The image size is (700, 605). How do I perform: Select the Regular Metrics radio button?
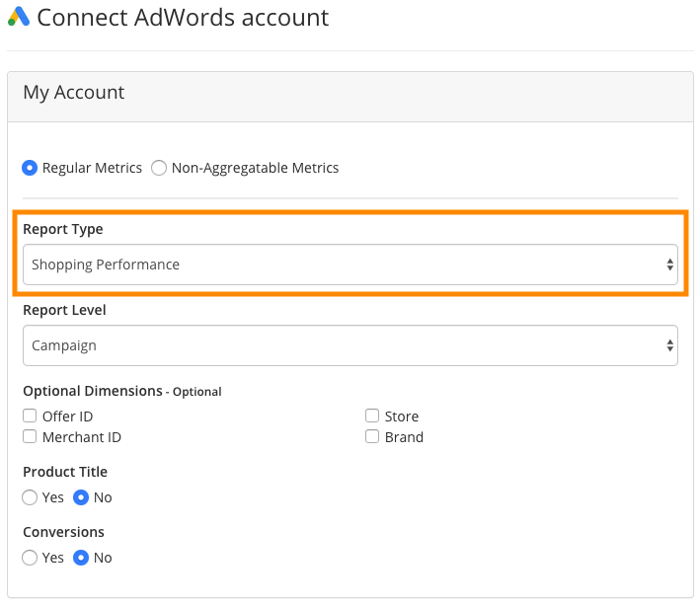coord(30,168)
